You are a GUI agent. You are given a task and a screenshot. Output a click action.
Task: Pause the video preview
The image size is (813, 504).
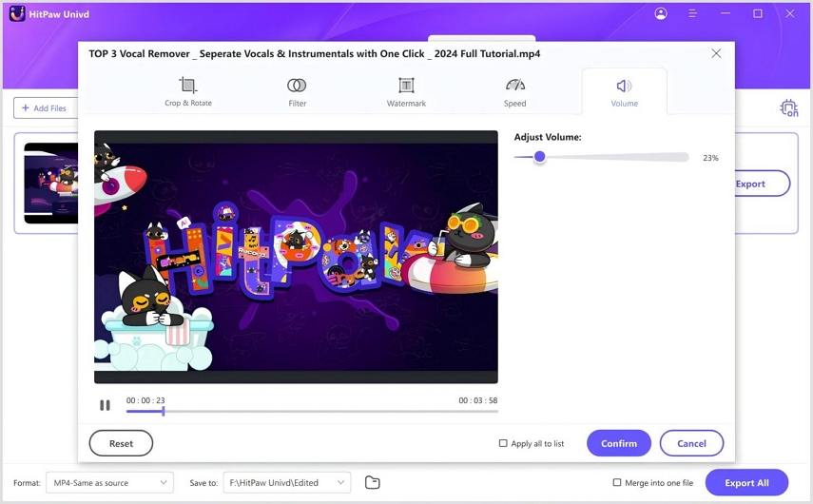[105, 405]
